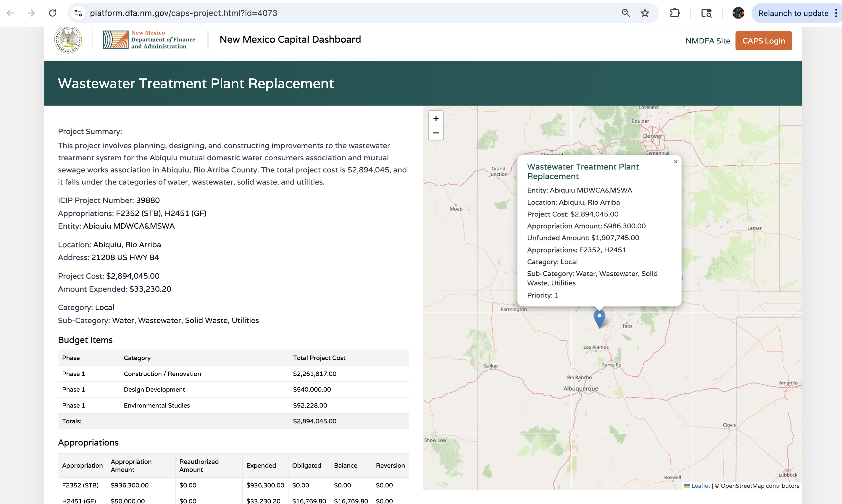Image resolution: width=842 pixels, height=504 pixels.
Task: Visit the NMDFA Site link
Action: [x=707, y=41]
